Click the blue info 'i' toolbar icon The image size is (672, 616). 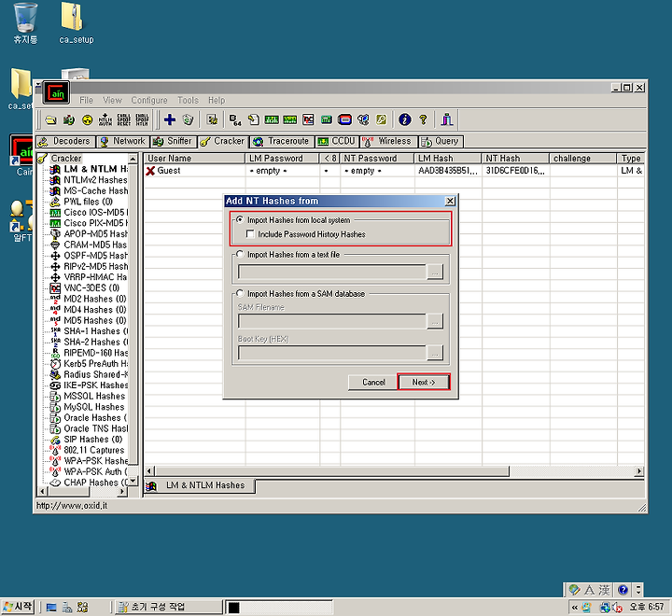point(404,119)
